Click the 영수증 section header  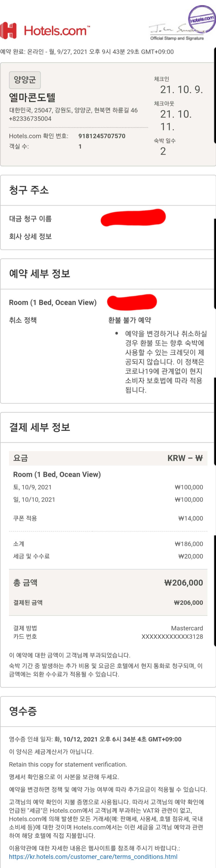[23, 711]
